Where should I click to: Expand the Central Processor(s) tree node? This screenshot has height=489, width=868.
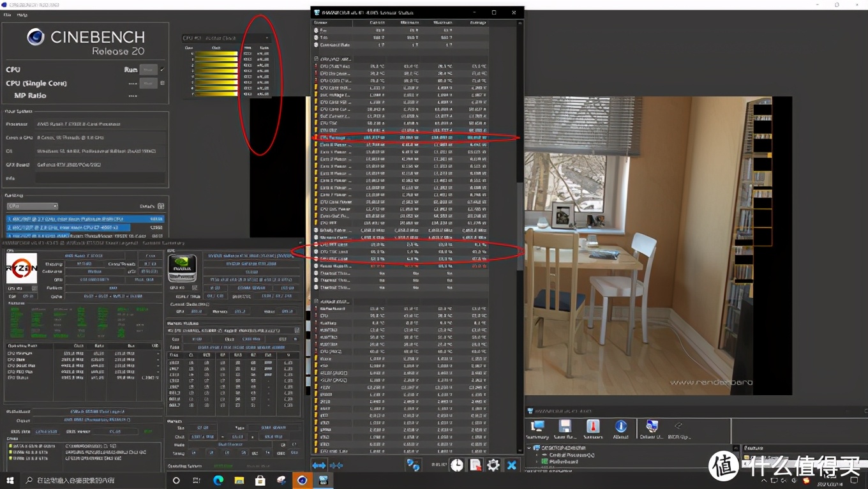click(x=537, y=455)
